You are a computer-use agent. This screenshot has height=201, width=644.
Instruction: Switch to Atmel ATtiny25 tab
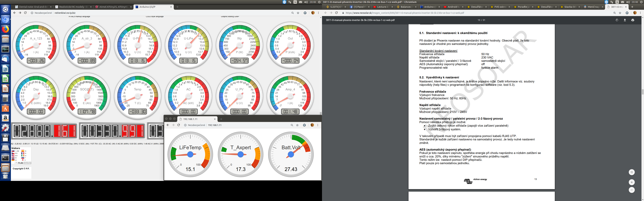click(113, 7)
